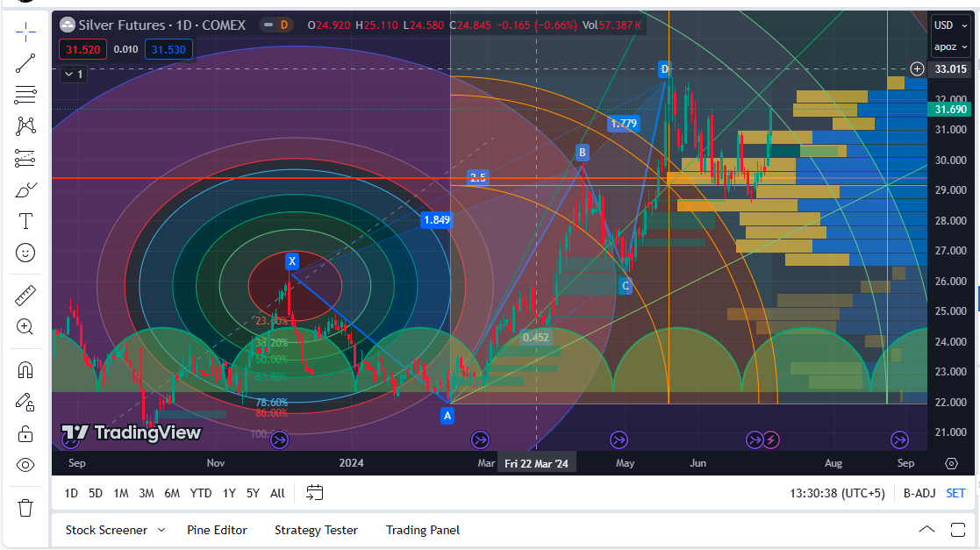Open timezone menu showing 13:30:38 (UTC+5)
The image size is (980, 550).
tap(838, 493)
